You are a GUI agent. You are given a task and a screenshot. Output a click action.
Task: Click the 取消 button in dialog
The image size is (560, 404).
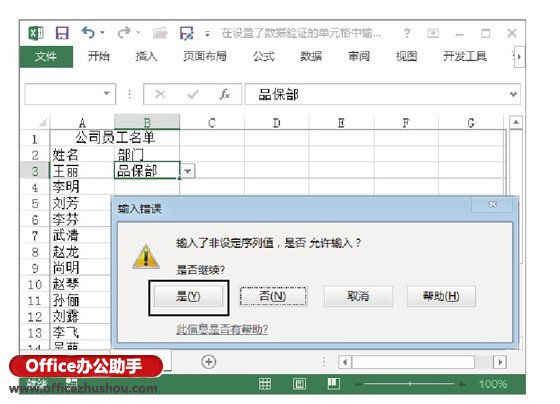pyautogui.click(x=358, y=296)
